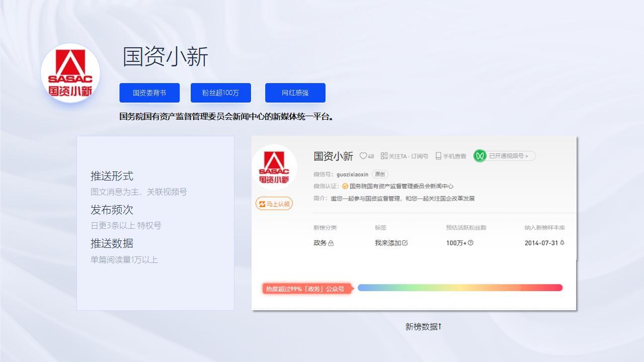644x362 pixels.
Task: Click the large SASAC 国资小新 logo
Action: 70,73
